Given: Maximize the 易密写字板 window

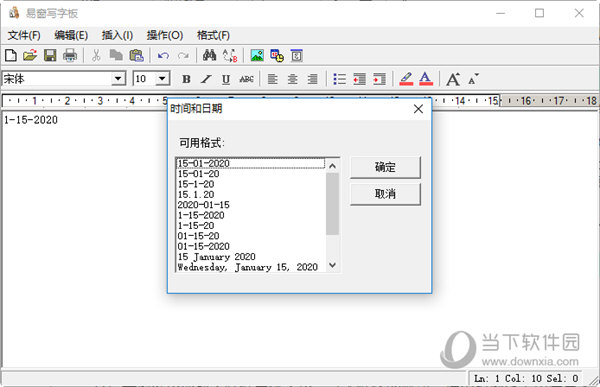Looking at the screenshot, I should (x=540, y=13).
